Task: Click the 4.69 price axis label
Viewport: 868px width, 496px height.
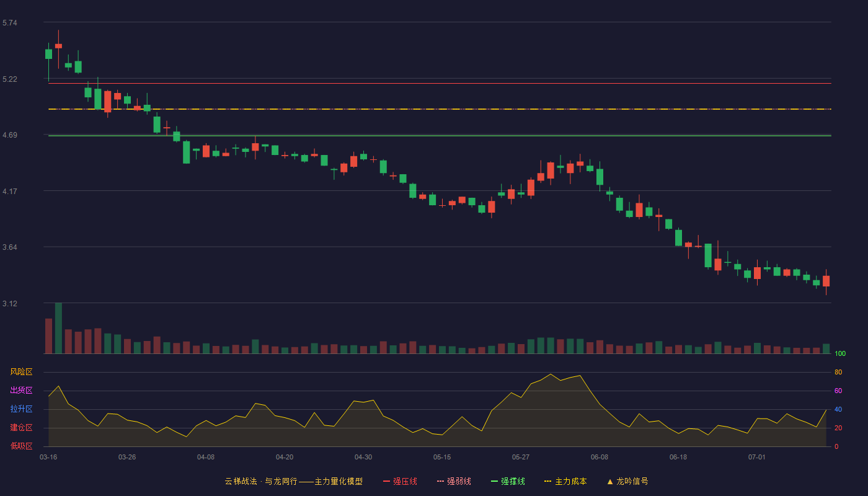Action: coord(10,135)
